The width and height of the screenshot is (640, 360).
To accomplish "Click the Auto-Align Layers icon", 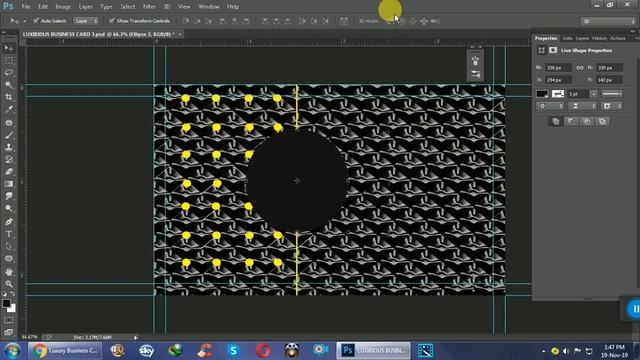I will coord(344,21).
